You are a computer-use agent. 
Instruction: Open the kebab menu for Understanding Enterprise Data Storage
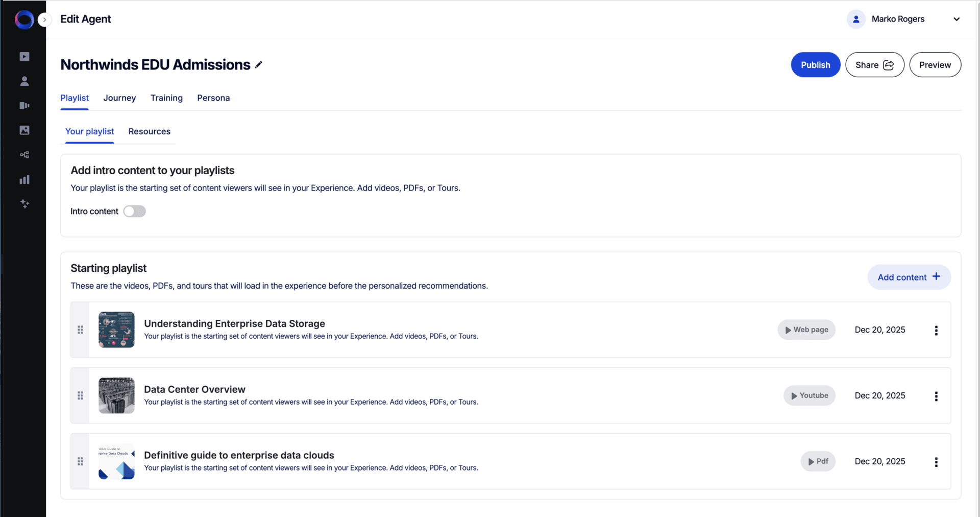pos(937,330)
